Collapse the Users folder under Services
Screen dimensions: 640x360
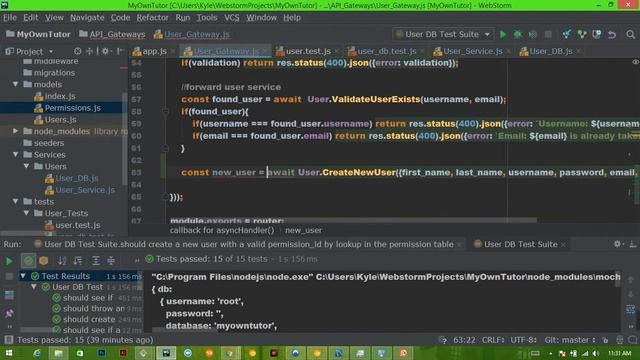point(27,167)
